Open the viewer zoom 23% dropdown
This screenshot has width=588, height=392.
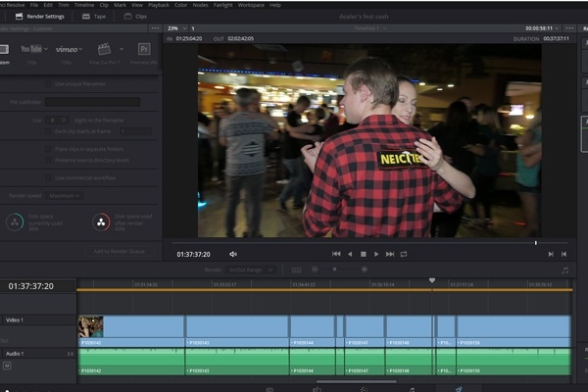pos(177,28)
